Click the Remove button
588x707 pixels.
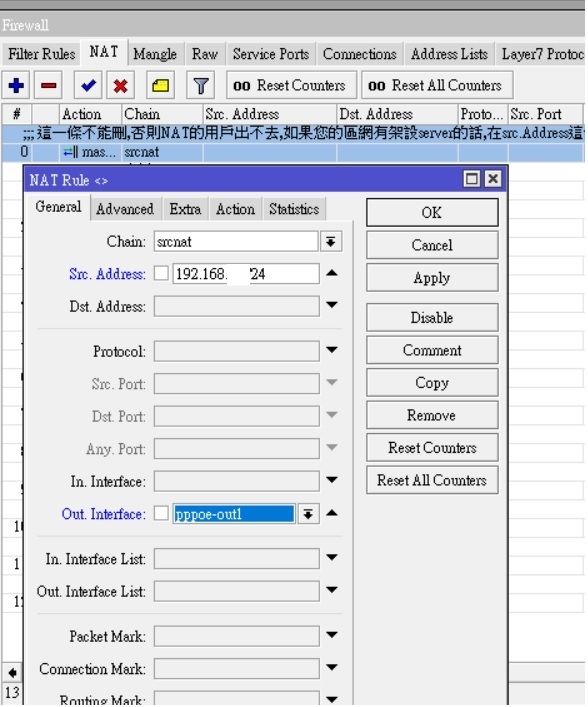click(x=432, y=415)
